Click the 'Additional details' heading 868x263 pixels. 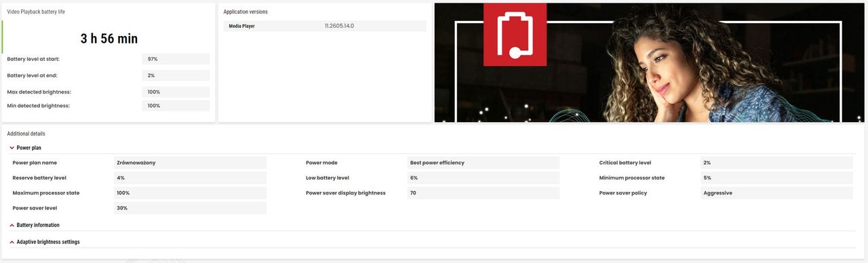pos(26,134)
